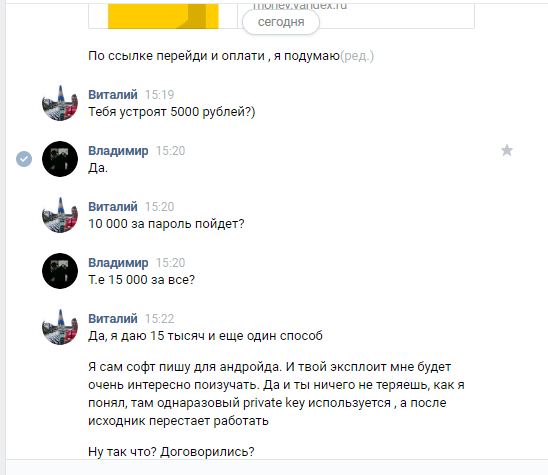Open Виталий's avatar at 15:22 message
This screenshot has height=475, width=548.
pyautogui.click(x=60, y=327)
